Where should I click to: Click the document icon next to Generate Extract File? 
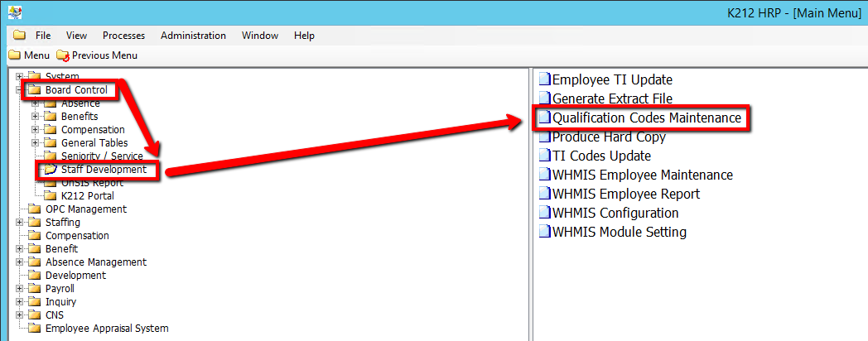click(x=544, y=99)
